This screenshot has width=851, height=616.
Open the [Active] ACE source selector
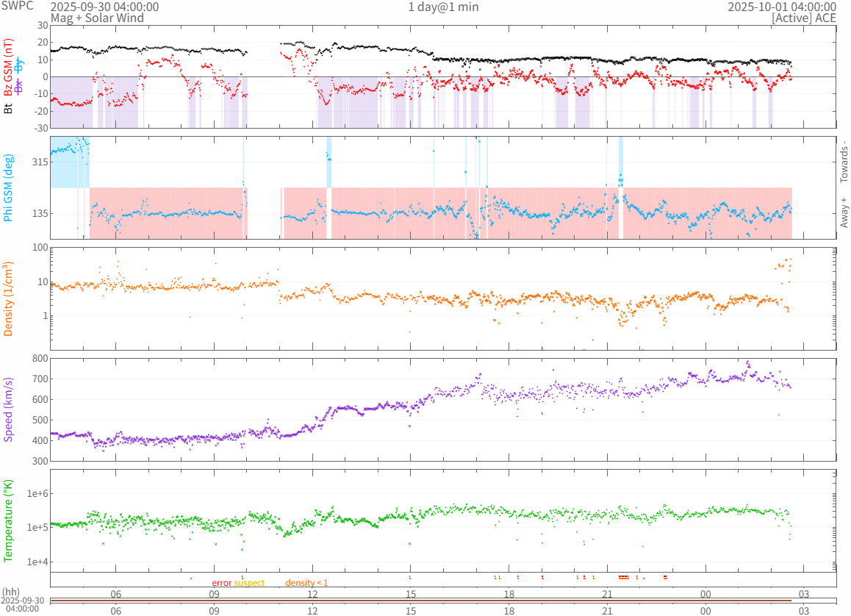point(804,18)
